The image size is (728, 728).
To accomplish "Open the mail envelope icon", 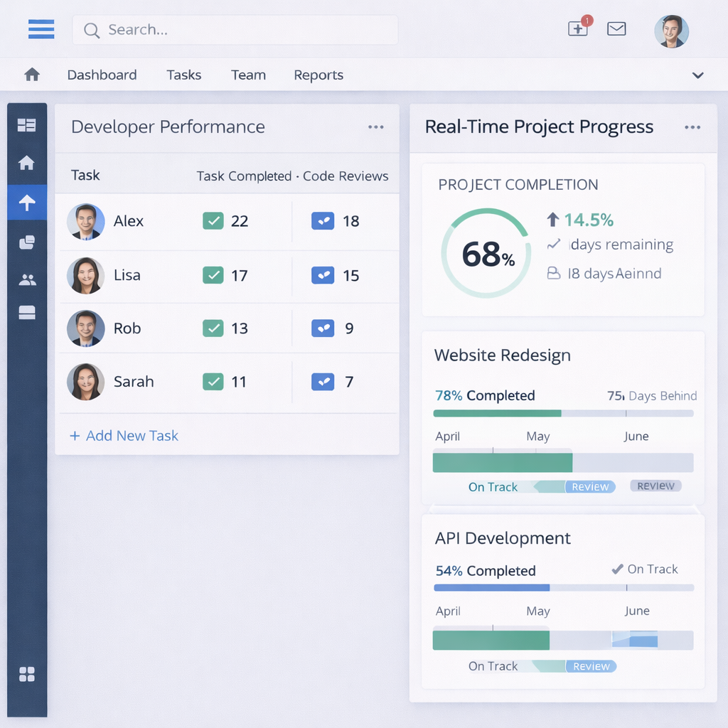I will point(616,28).
